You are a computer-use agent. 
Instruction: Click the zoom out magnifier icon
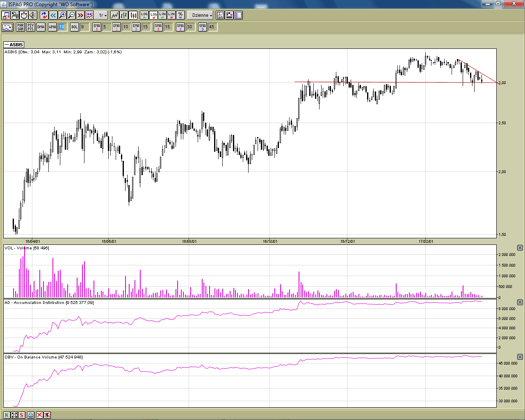71,15
